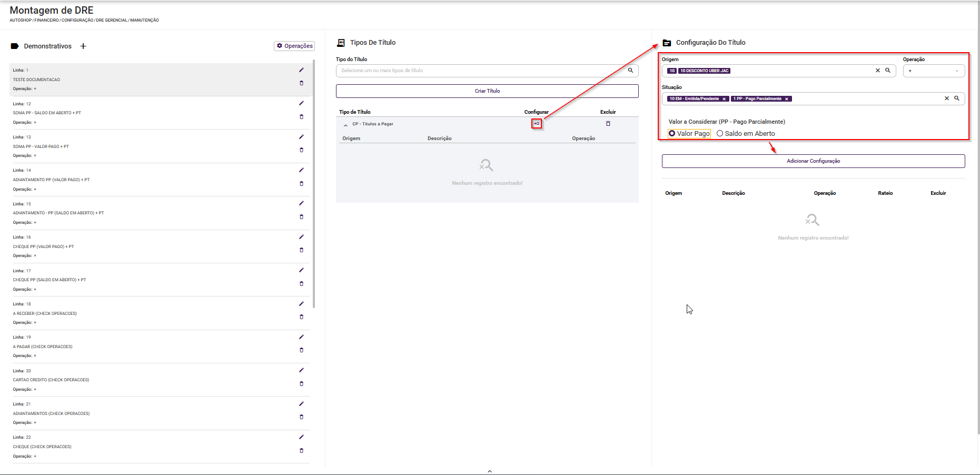Click the Rateio column header
Viewport: 980px width, 475px height.
click(x=885, y=193)
